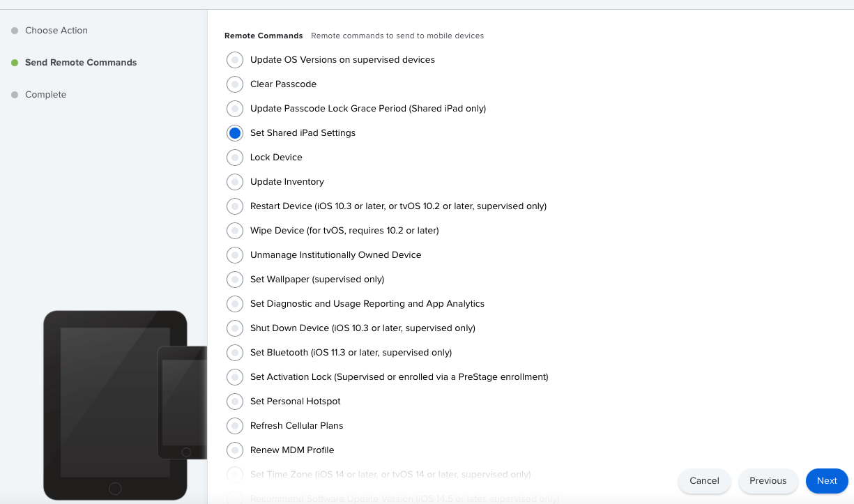Choose Refresh Cellular Plans command
Image resolution: width=854 pixels, height=504 pixels.
[x=235, y=425]
